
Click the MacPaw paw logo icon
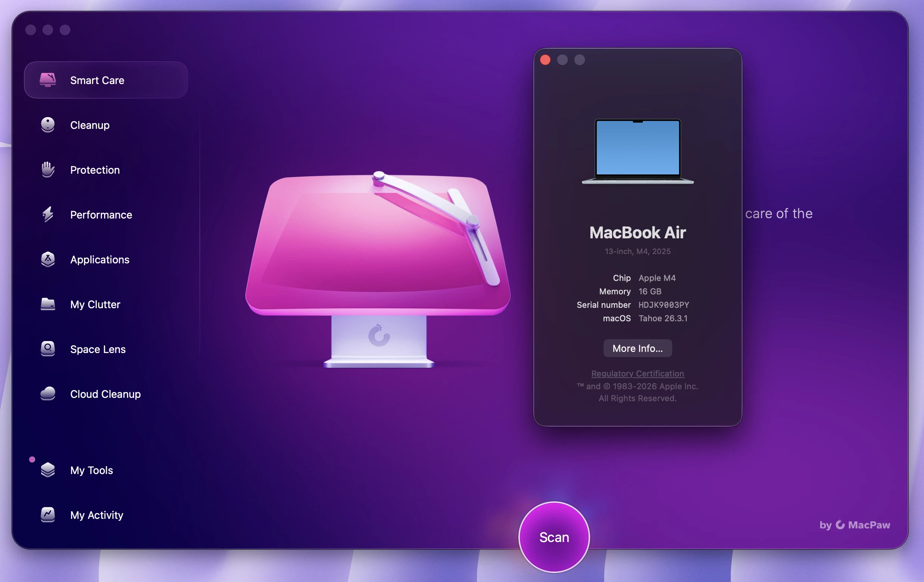click(840, 524)
